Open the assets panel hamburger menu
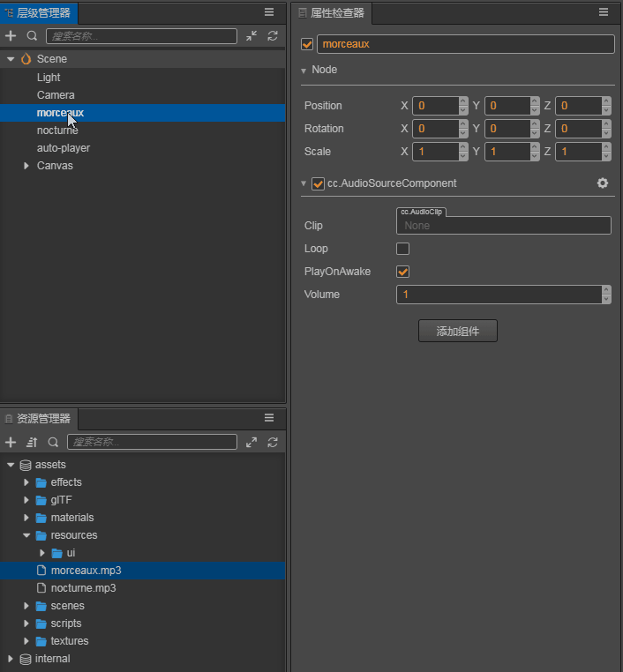Image resolution: width=623 pixels, height=672 pixels. point(269,418)
